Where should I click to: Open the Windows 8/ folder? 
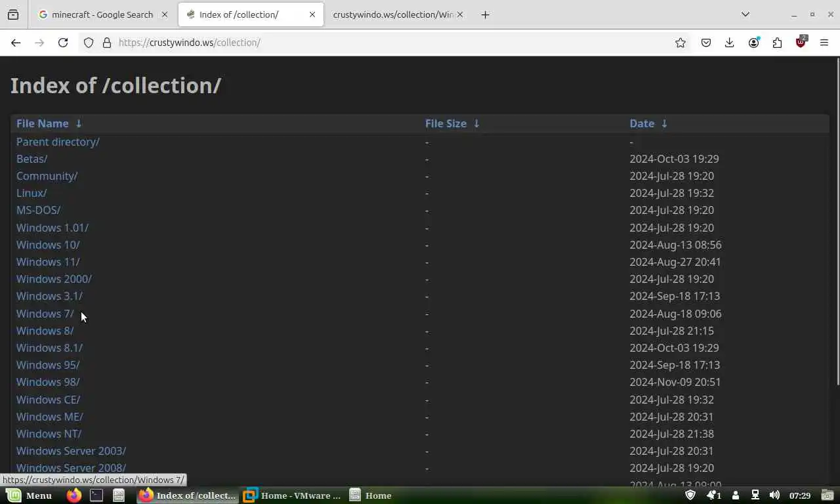[45, 331]
